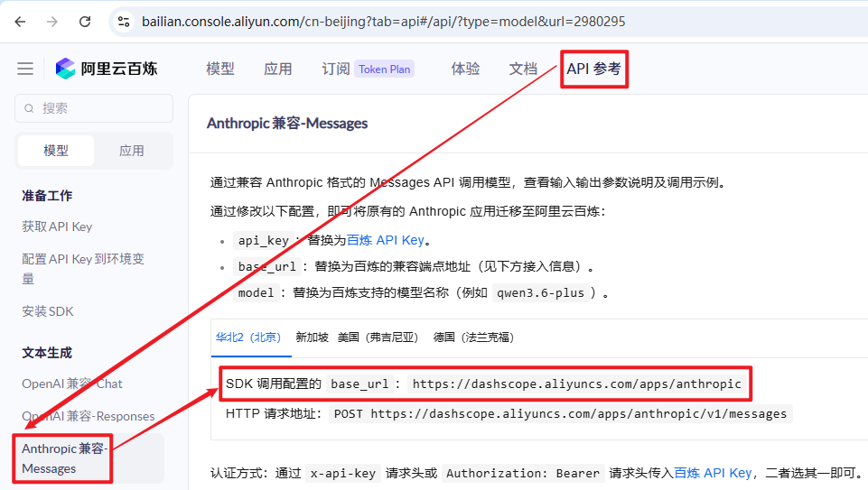Open the 体验 top navigation item
868x490 pixels.
coord(465,69)
